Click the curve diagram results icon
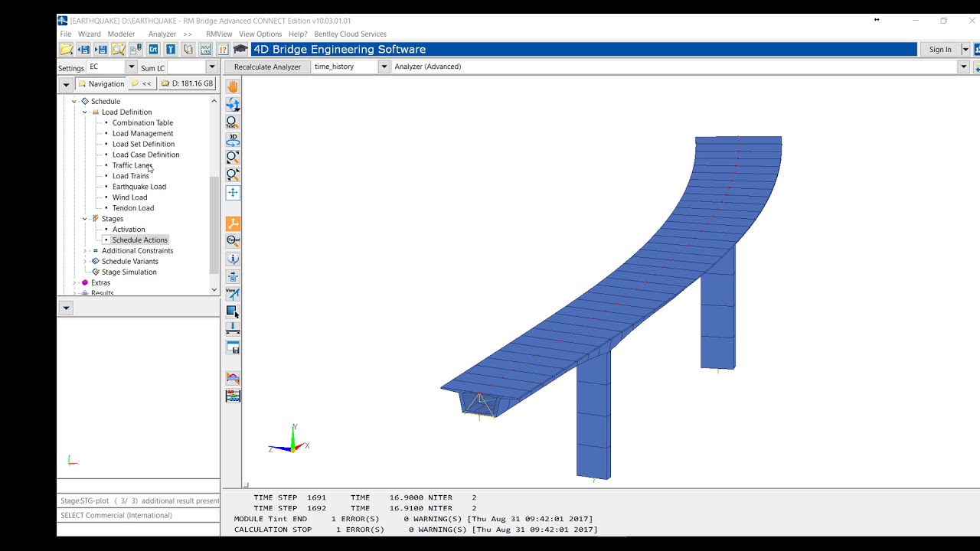The height and width of the screenshot is (551, 980). pyautogui.click(x=233, y=378)
